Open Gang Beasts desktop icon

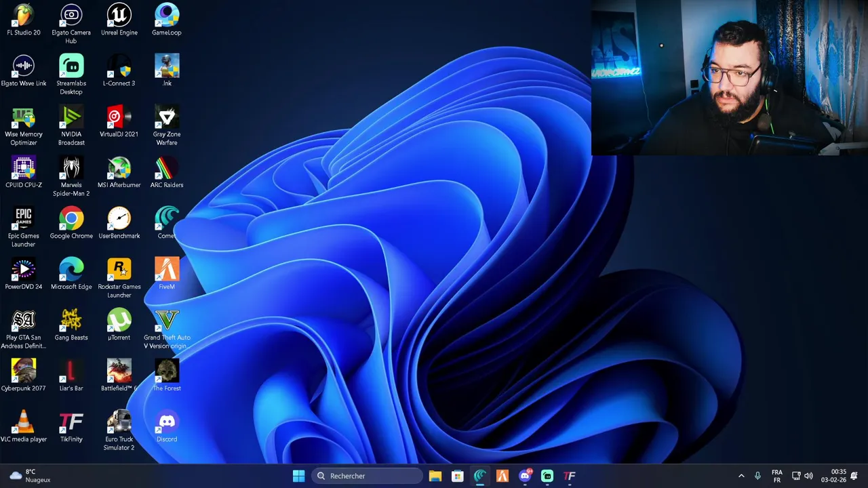71,325
